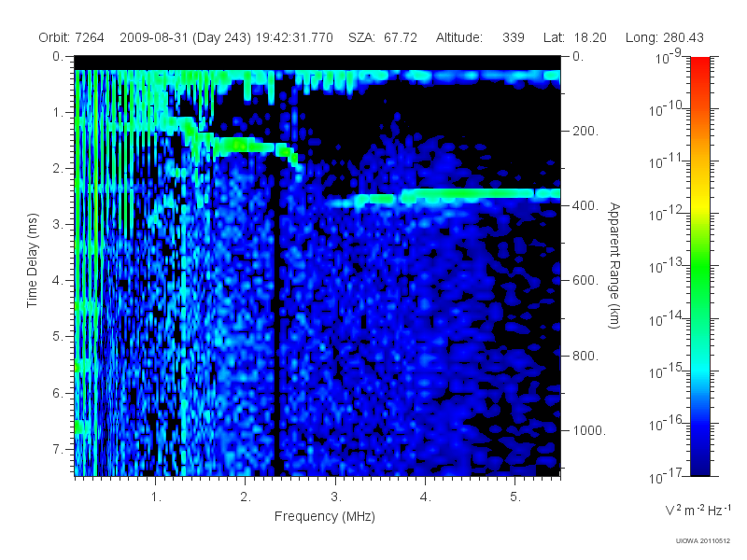The height and width of the screenshot is (560, 747).
Task: Click apparent range tick label '800.'
Action: pos(585,356)
